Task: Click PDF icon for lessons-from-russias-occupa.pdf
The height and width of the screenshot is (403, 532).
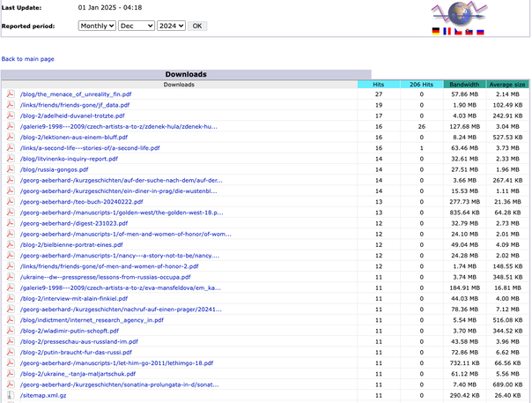Action: [x=11, y=277]
